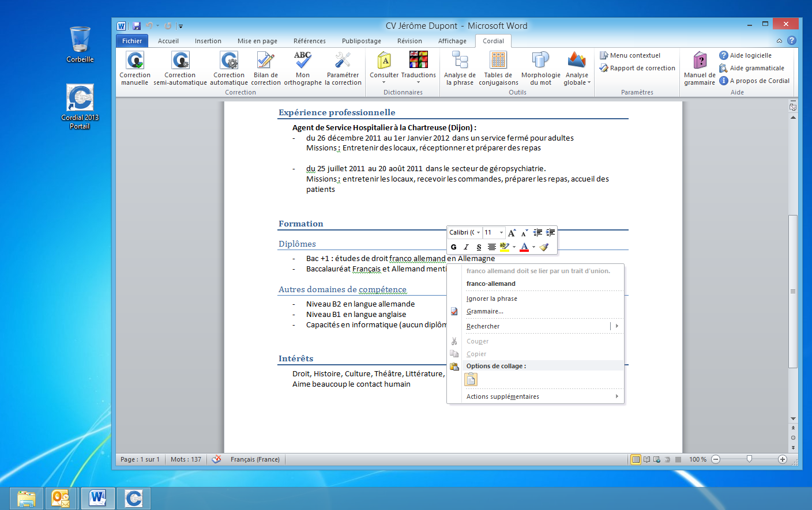Collapse the ribbon with arrow
812x510 pixels.
tap(779, 41)
